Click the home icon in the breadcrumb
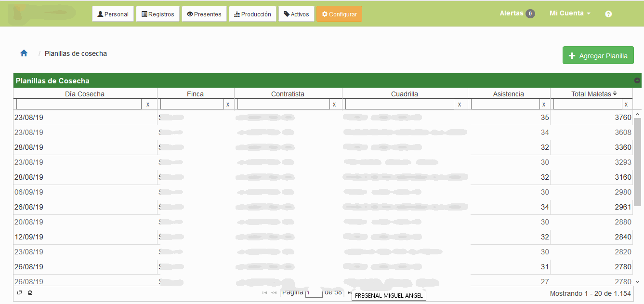The height and width of the screenshot is (304, 644). (24, 53)
